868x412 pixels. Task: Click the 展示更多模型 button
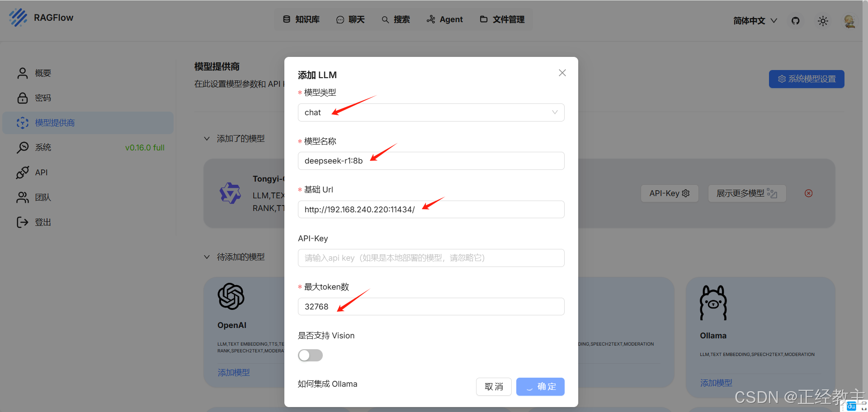(x=747, y=193)
